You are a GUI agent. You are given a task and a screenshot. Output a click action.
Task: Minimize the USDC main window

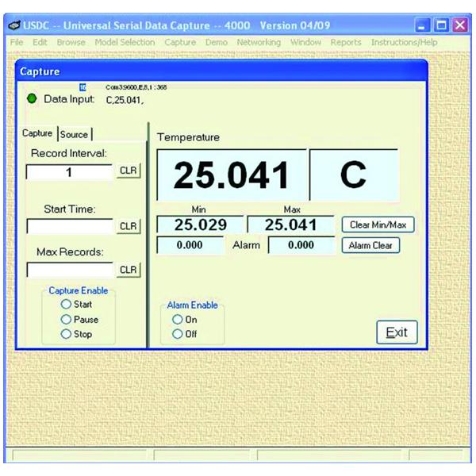[x=422, y=25]
